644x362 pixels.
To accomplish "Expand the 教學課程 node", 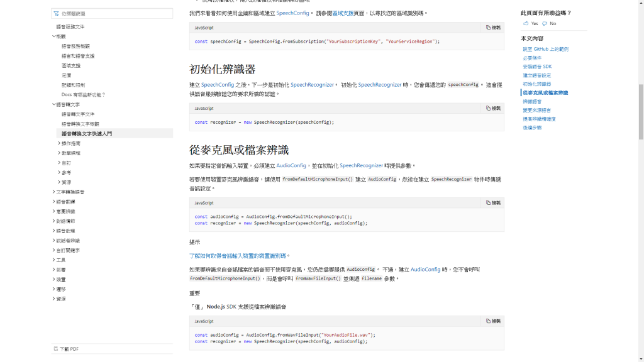I will point(59,153).
